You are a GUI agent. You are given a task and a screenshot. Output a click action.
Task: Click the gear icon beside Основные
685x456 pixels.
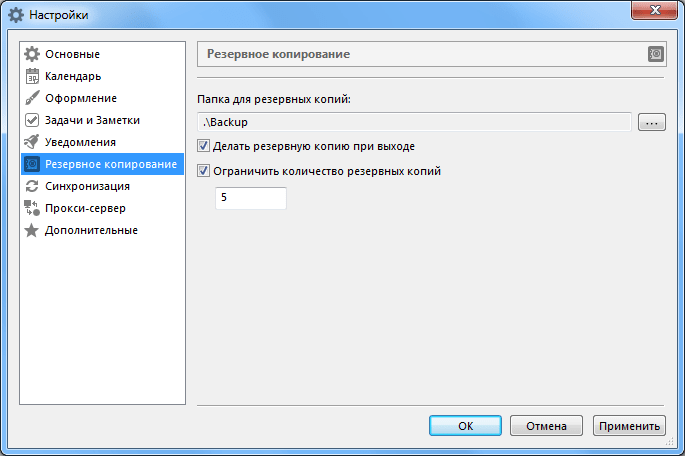(32, 54)
